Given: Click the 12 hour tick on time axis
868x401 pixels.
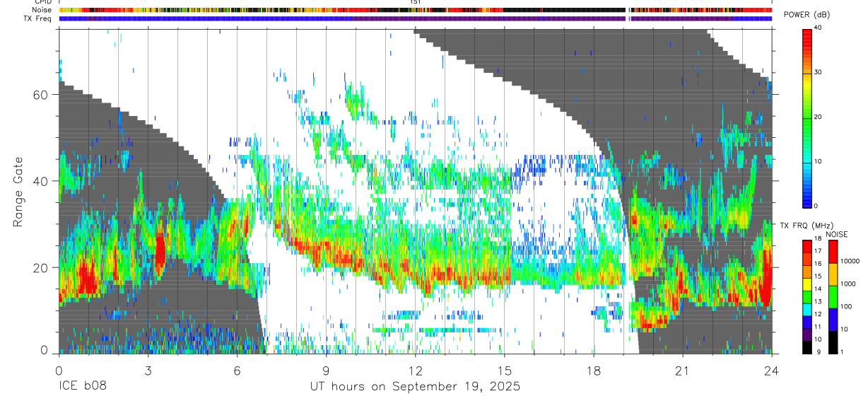Looking at the screenshot, I should tap(415, 370).
